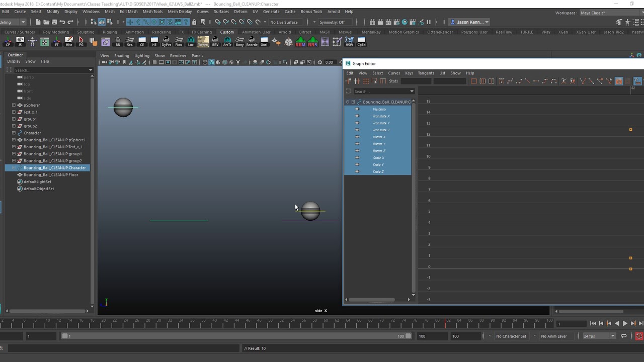The width and height of the screenshot is (644, 362).
Task: Expand pSphere1 node in Outliner
Action: tap(14, 105)
